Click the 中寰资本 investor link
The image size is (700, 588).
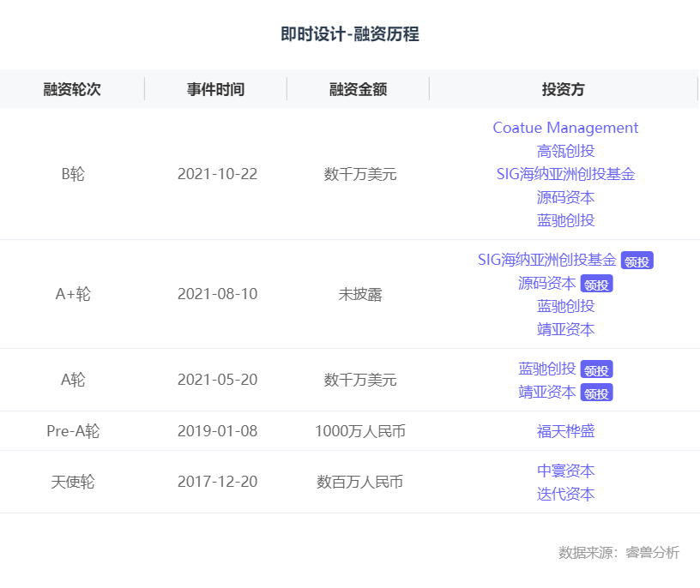[x=565, y=471]
